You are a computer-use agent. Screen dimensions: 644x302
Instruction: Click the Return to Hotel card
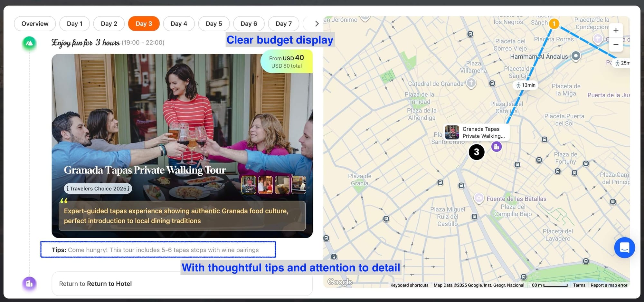[x=182, y=284]
